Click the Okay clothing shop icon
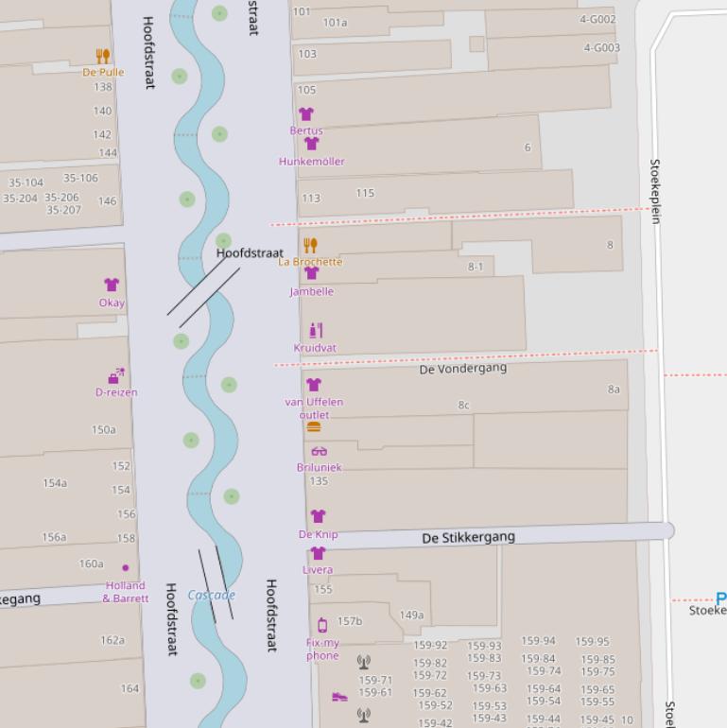 (112, 286)
